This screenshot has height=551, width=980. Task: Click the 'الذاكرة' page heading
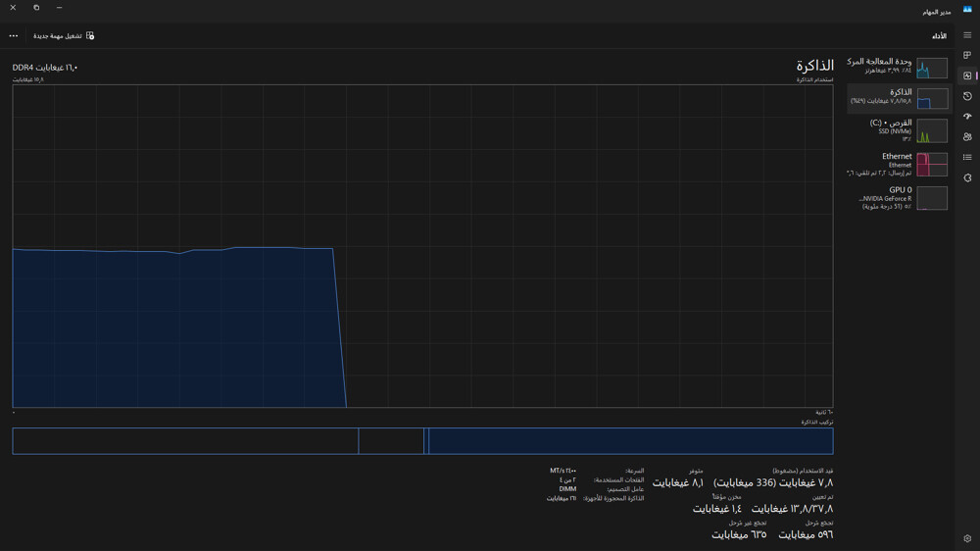tap(815, 66)
